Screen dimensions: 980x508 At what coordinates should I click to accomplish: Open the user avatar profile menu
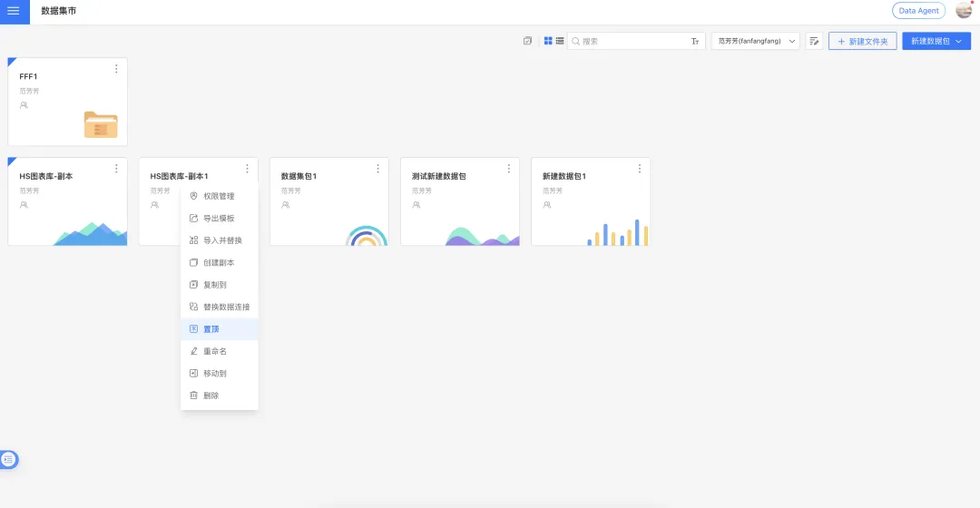(x=964, y=10)
